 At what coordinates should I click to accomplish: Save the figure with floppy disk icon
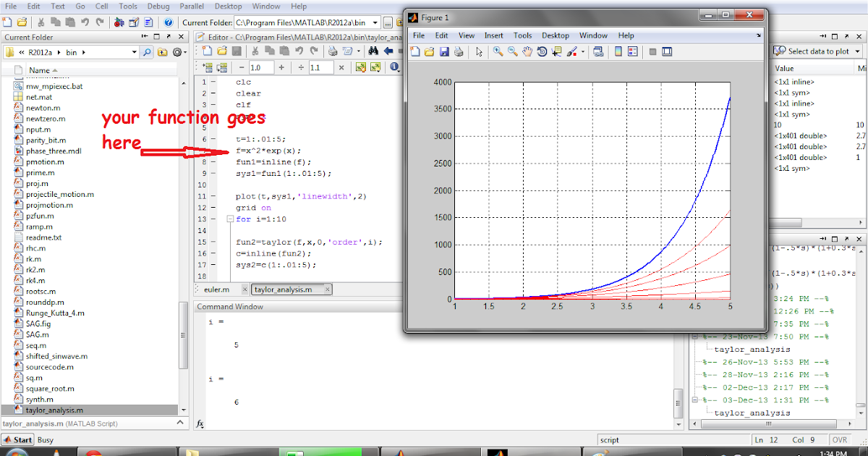[444, 51]
